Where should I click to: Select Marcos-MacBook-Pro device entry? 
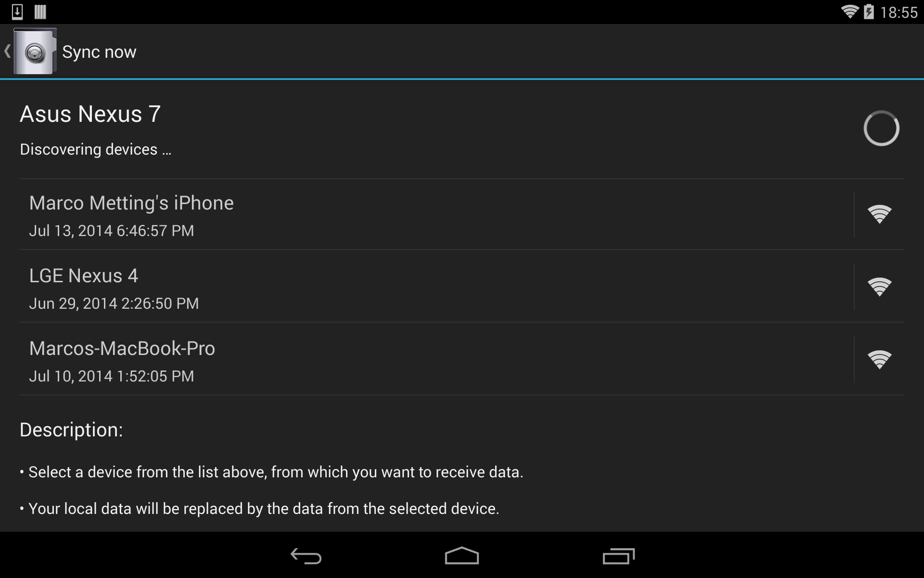436,360
